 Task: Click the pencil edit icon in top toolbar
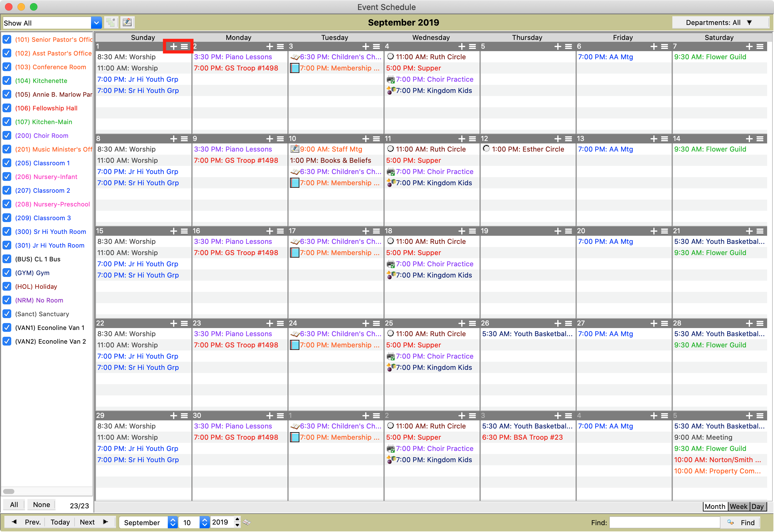(x=127, y=23)
